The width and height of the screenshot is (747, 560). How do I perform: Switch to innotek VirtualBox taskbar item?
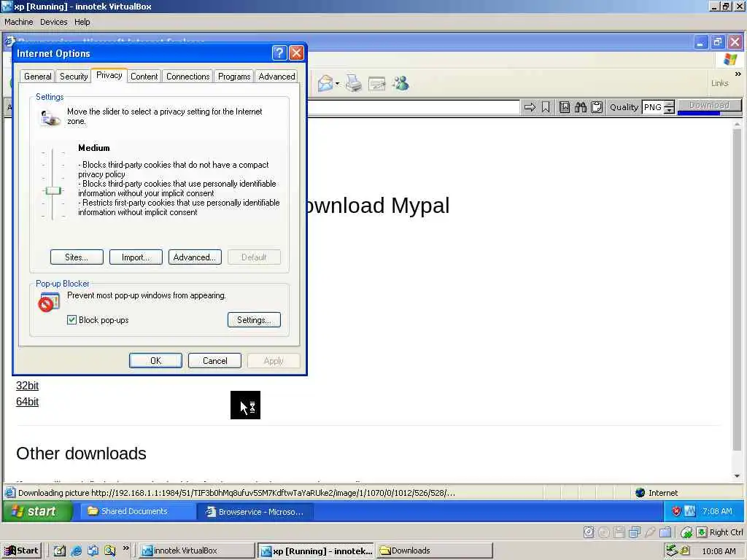click(x=196, y=551)
